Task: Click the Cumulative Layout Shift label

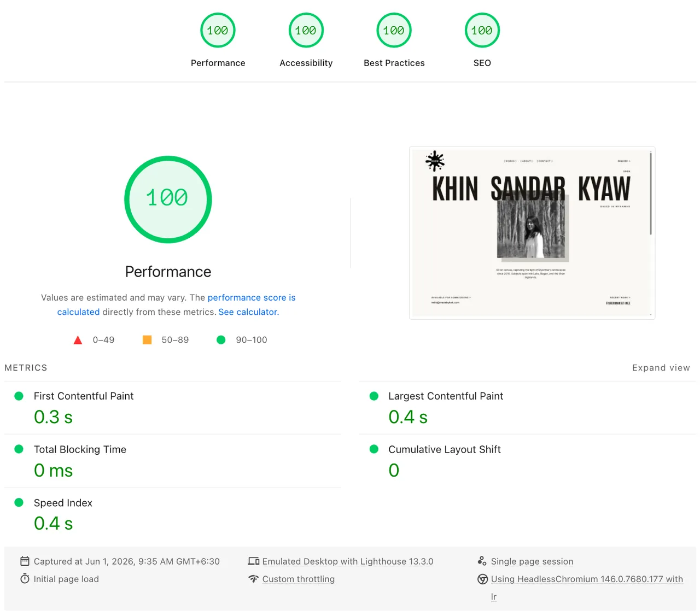Action: click(445, 449)
